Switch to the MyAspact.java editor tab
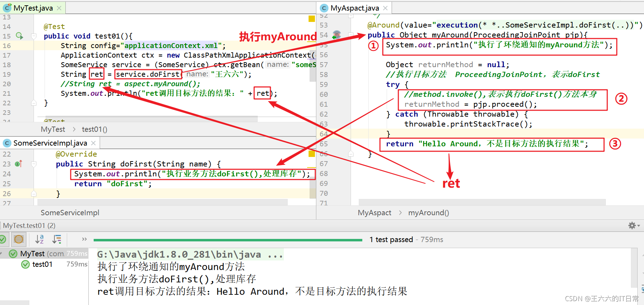Image resolution: width=644 pixels, height=305 pixels. click(x=355, y=8)
